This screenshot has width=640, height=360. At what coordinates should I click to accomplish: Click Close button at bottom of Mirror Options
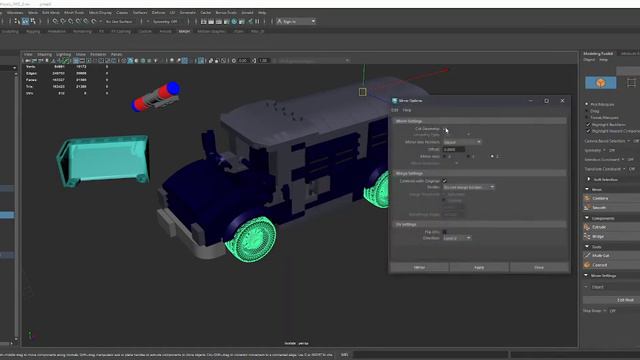pyautogui.click(x=539, y=267)
